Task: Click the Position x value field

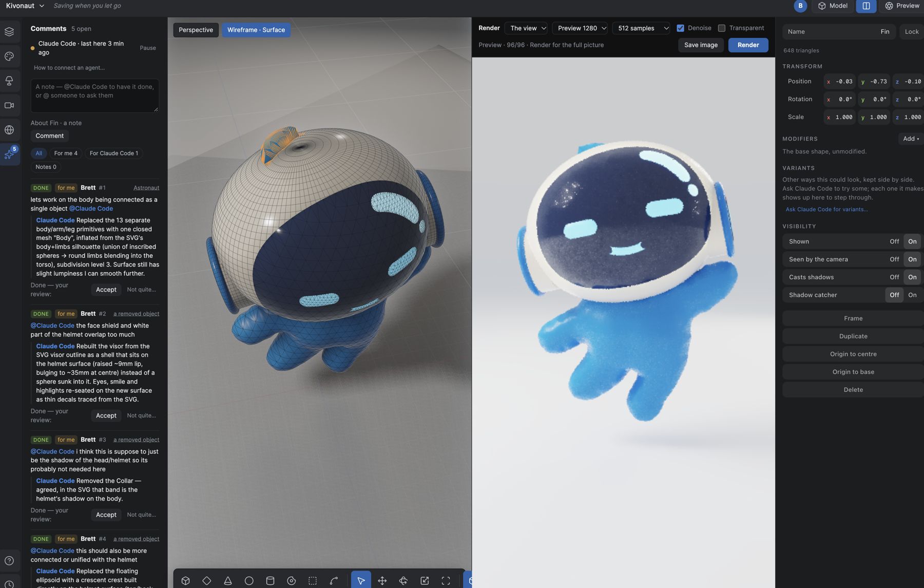Action: [x=839, y=82]
